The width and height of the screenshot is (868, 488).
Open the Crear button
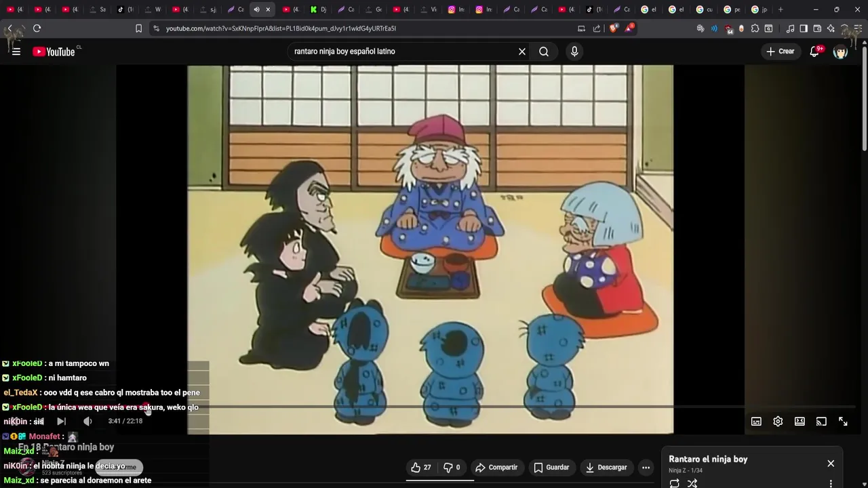781,52
